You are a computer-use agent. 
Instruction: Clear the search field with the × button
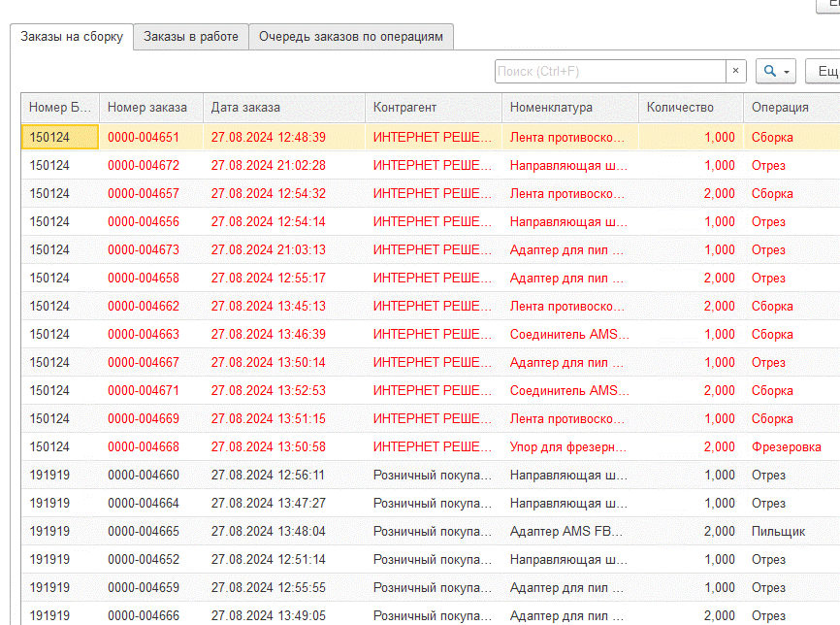point(735,71)
